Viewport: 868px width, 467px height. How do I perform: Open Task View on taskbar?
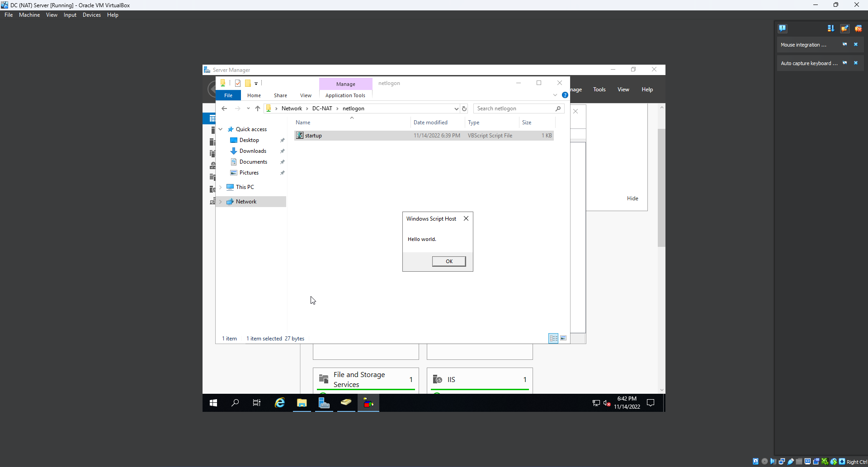(x=257, y=403)
